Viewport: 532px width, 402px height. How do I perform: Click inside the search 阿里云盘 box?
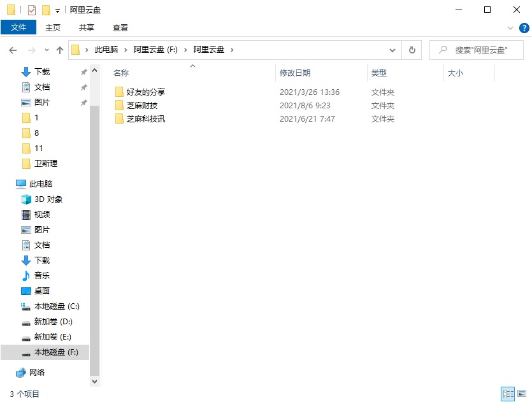coord(477,50)
